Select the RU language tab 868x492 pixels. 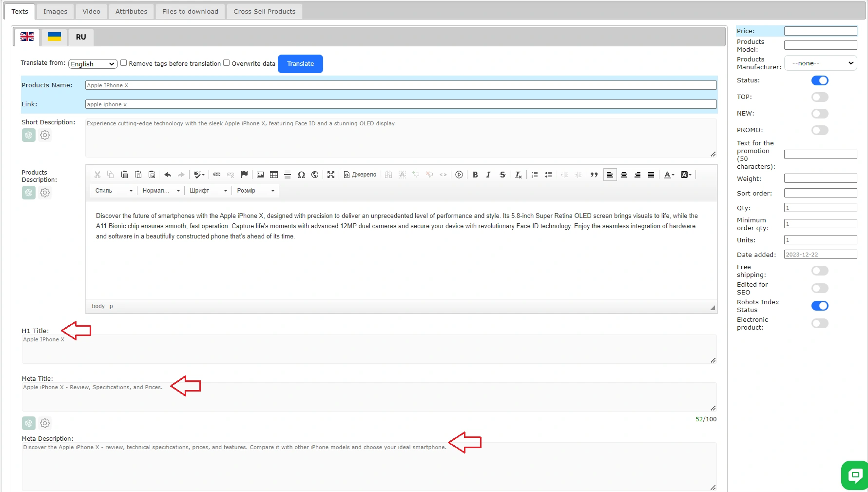(81, 37)
